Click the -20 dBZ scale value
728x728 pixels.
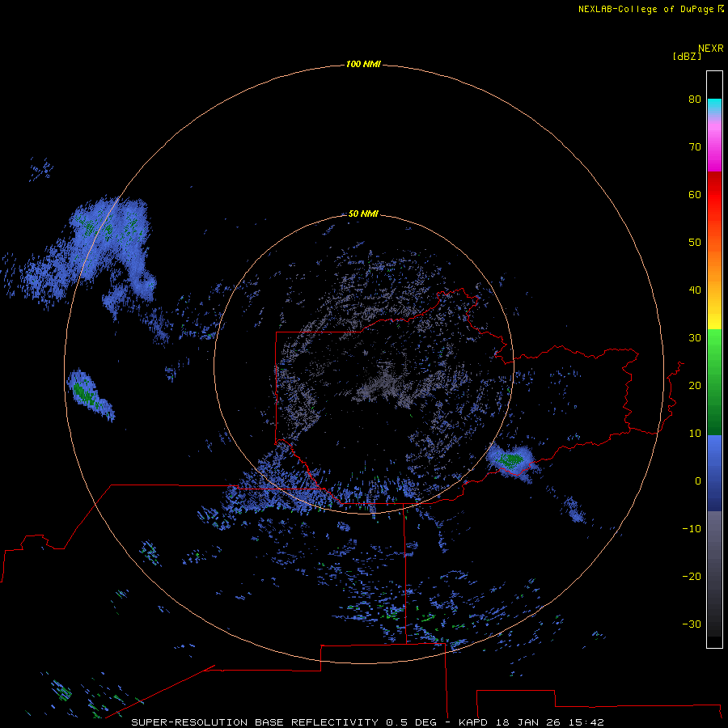click(x=692, y=576)
